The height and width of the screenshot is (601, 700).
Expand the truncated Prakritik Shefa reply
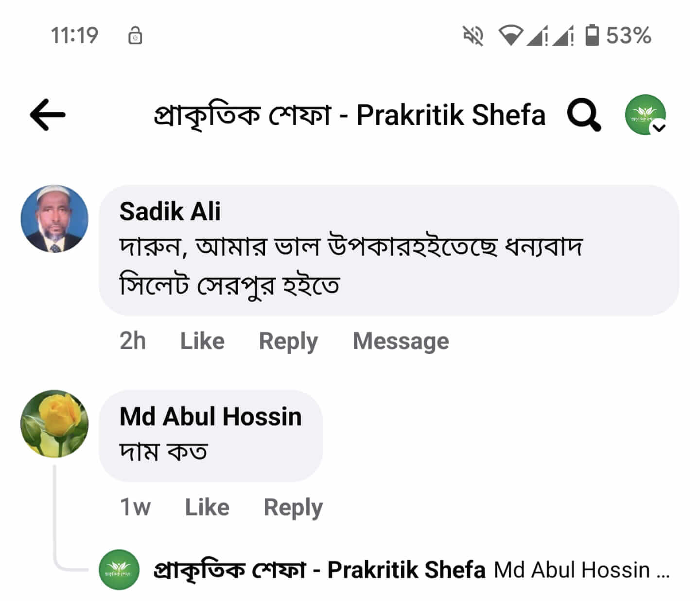[x=581, y=570]
